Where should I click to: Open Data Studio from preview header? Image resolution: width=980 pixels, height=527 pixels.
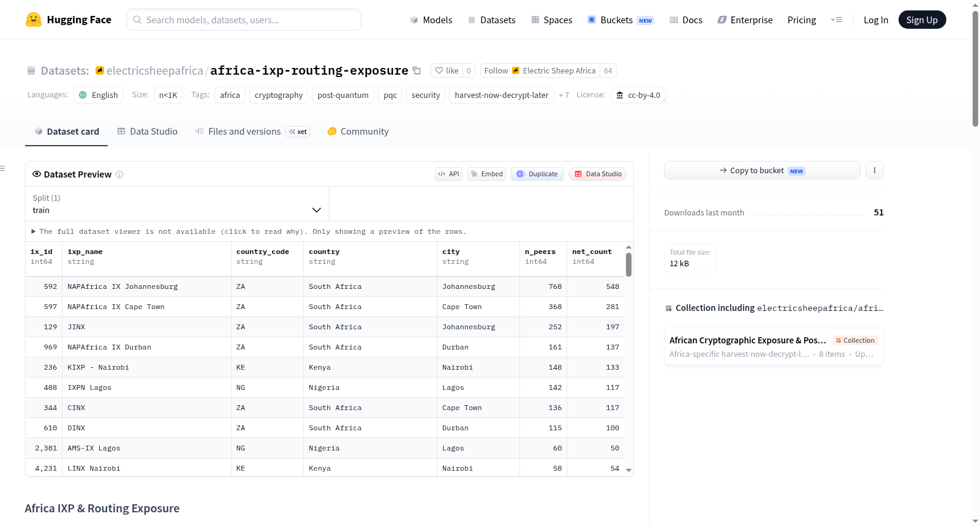point(598,174)
